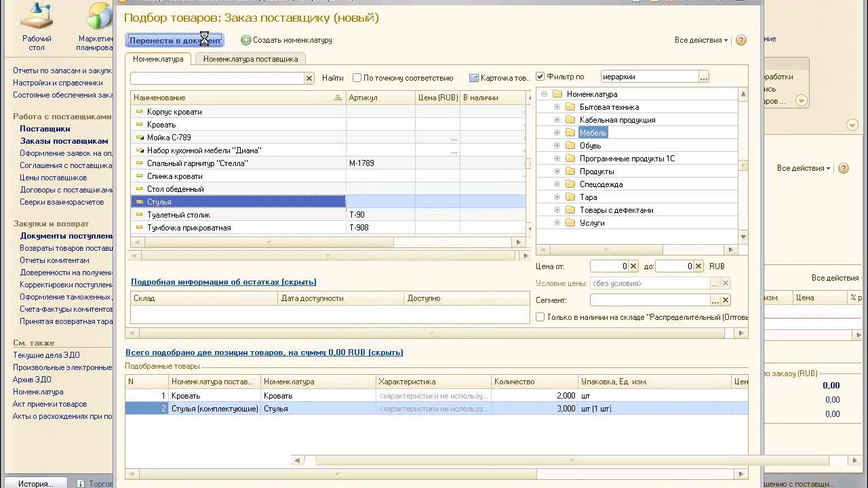Select the 'Номенклатура' tab
This screenshot has height=488, width=868.
(158, 59)
